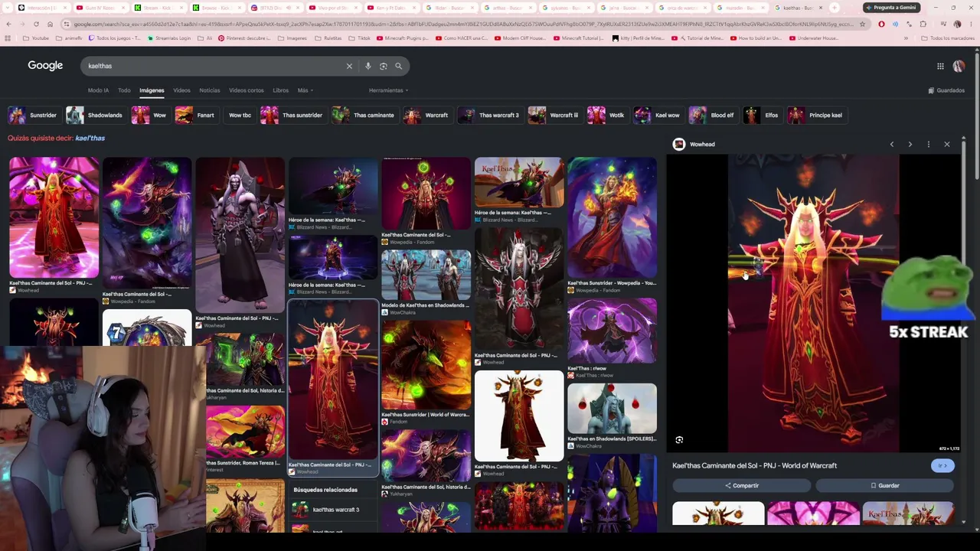The image size is (980, 551).
Task: Reload the current page
Action: (x=36, y=24)
